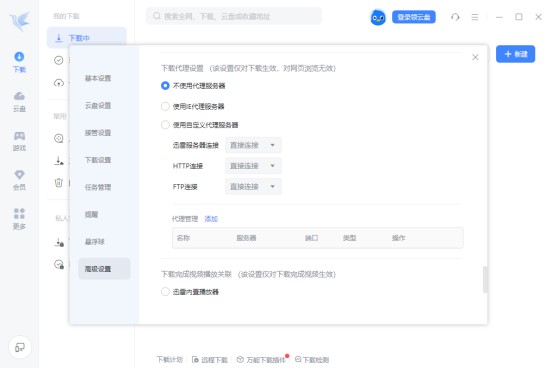The height and width of the screenshot is (368, 557).
Task: Open the completed downloads checkmark icon
Action: click(59, 60)
